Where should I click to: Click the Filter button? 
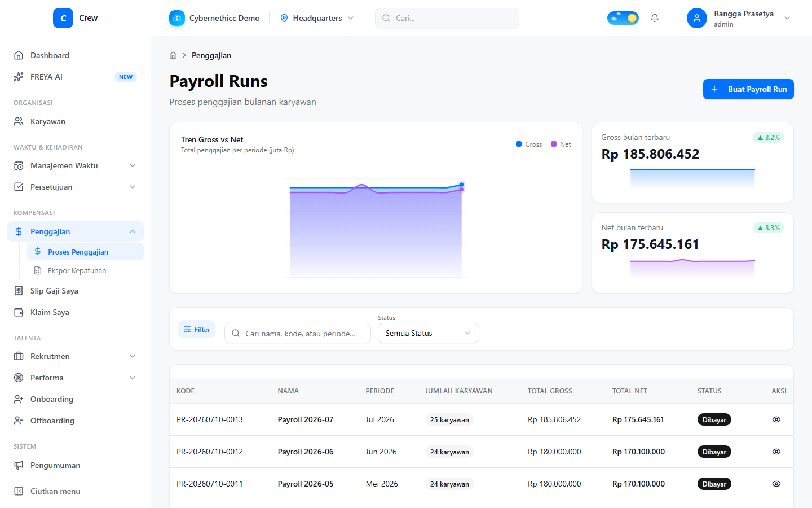click(x=196, y=329)
